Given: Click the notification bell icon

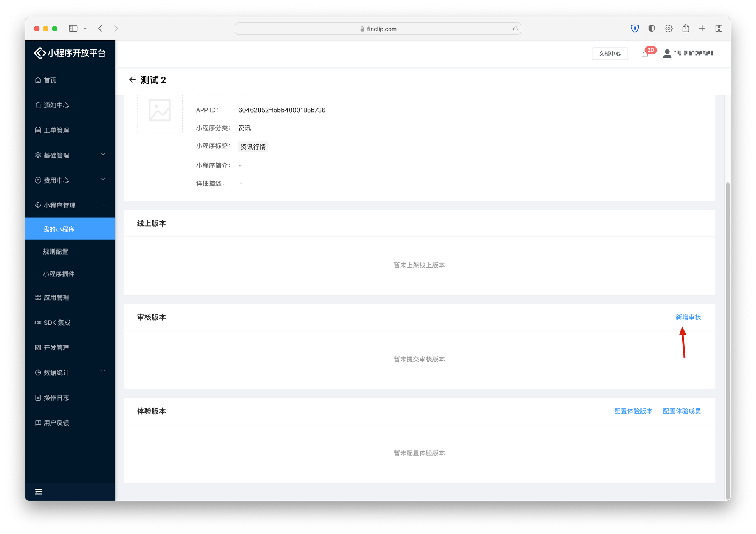Looking at the screenshot, I should (645, 54).
